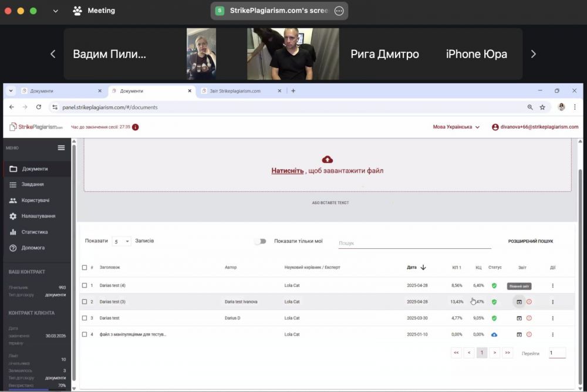The image size is (587, 392).
Task: Open the records per page dropdown showing 5
Action: tap(122, 242)
